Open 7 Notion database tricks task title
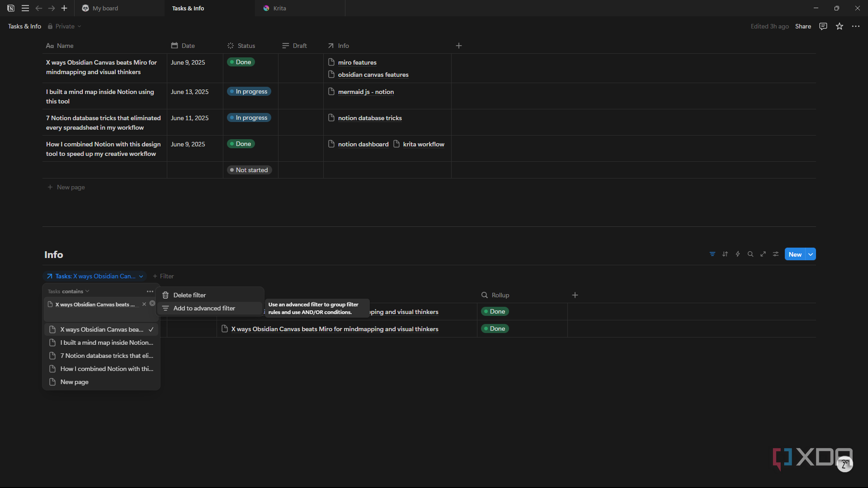The height and width of the screenshot is (488, 868). pos(103,122)
